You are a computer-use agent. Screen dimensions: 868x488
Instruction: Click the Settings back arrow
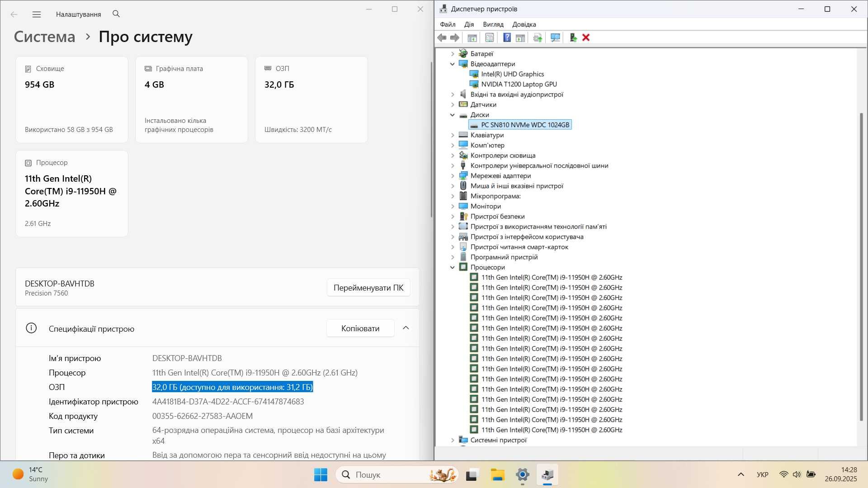14,14
